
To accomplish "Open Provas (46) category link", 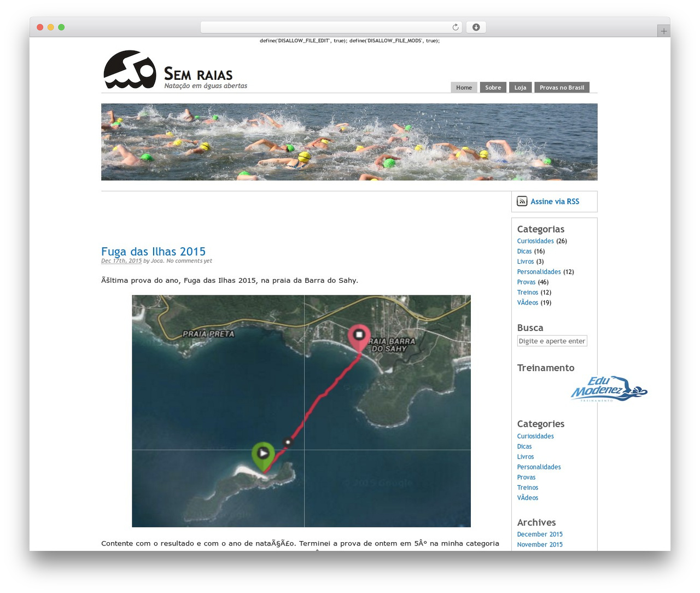I will click(x=526, y=282).
